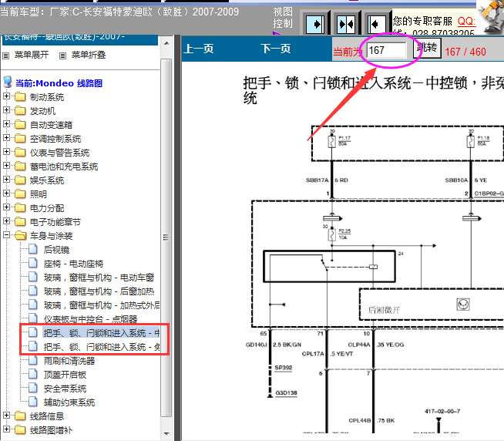Click the left-arrow view control icon
The image size is (504, 441).
tap(376, 25)
